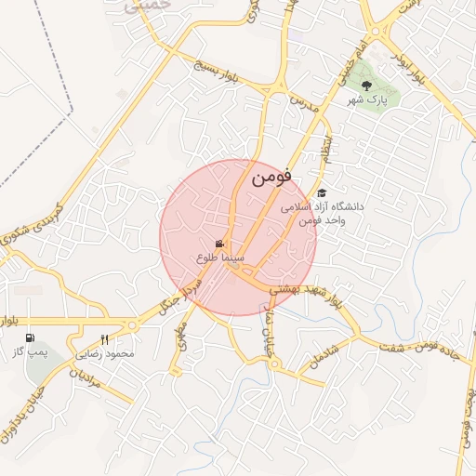The image size is (476, 476).
Task: Click the graduation cap university icon
Action: coord(322,193)
